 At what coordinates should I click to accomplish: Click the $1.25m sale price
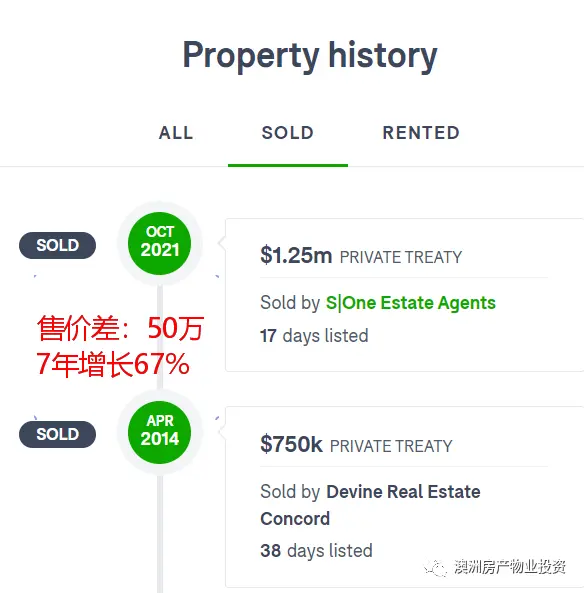click(x=296, y=255)
